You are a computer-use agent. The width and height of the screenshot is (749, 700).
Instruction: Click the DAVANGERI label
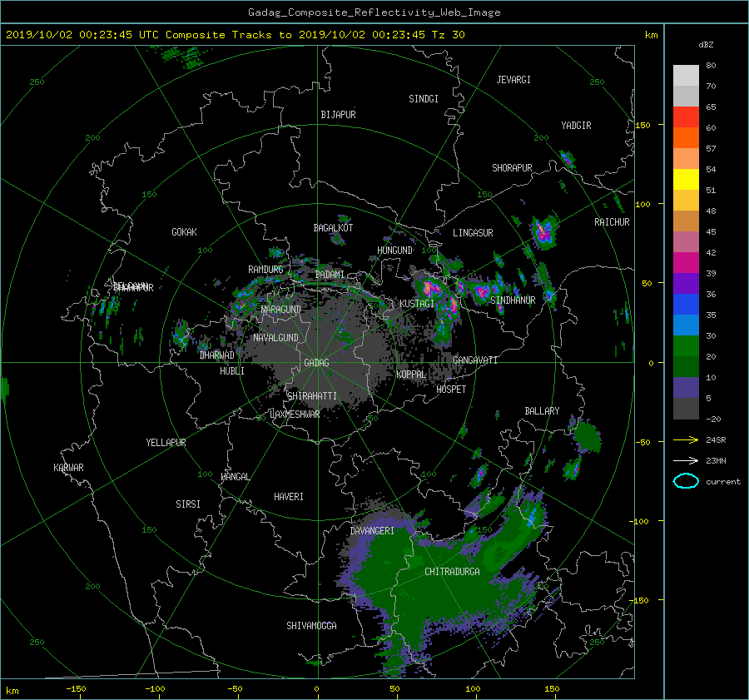click(x=372, y=531)
